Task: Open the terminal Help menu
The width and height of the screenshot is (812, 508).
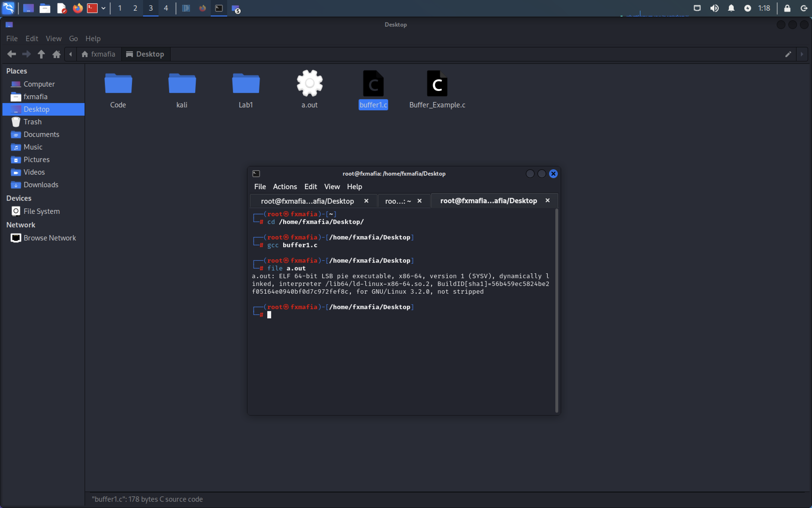Action: point(354,187)
